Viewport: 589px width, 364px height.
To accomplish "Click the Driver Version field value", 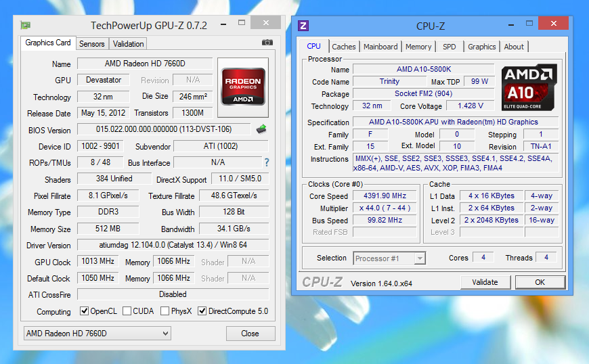I will coord(173,245).
